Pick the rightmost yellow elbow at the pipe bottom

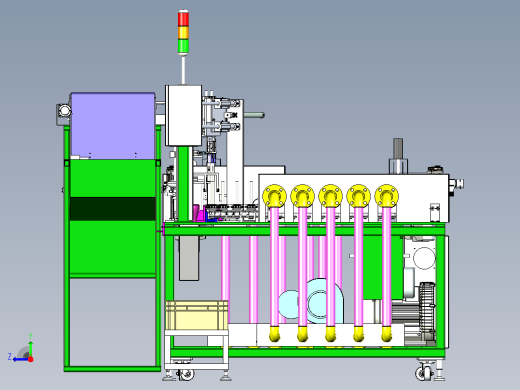pos(387,334)
